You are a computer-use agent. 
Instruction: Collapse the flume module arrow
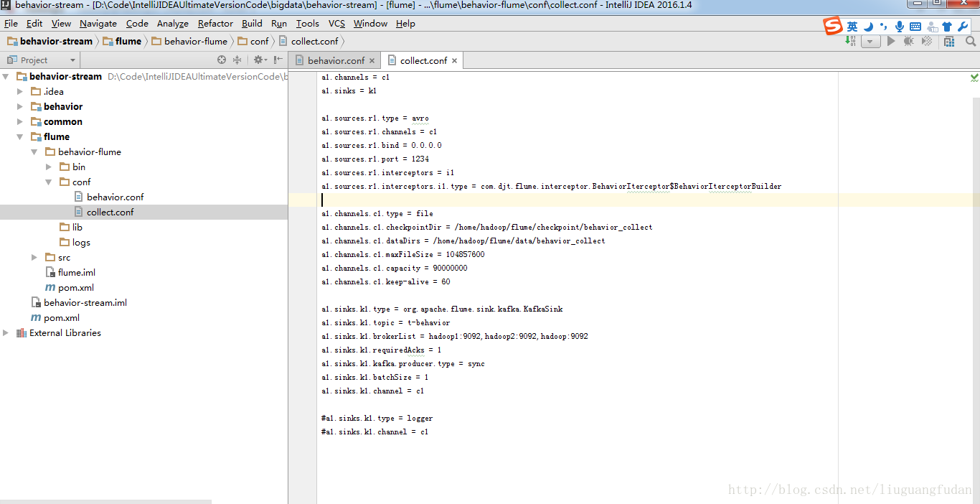coord(20,136)
